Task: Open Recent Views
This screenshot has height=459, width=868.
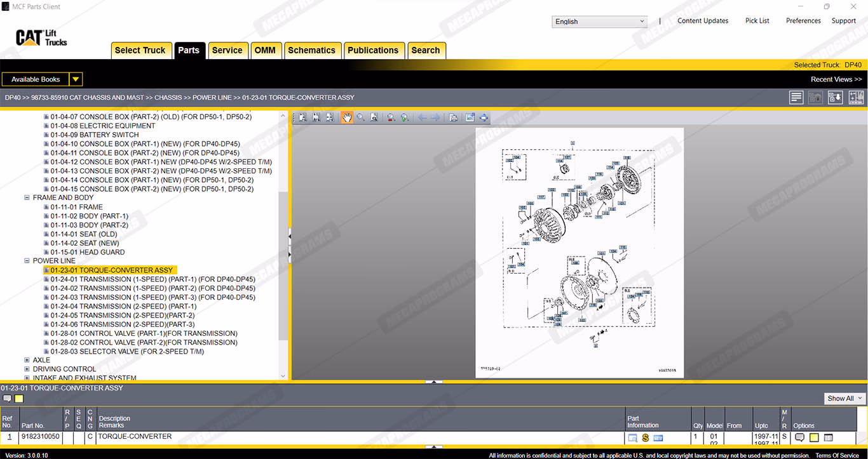Action: click(836, 79)
